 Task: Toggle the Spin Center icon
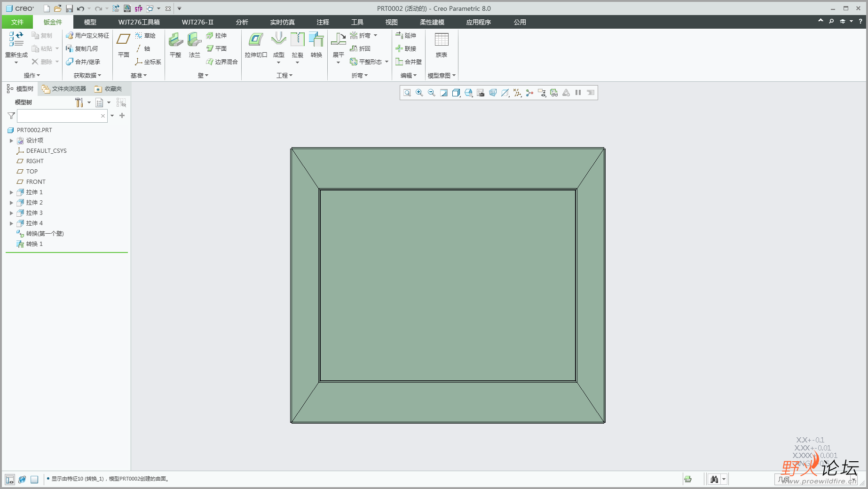pos(529,93)
